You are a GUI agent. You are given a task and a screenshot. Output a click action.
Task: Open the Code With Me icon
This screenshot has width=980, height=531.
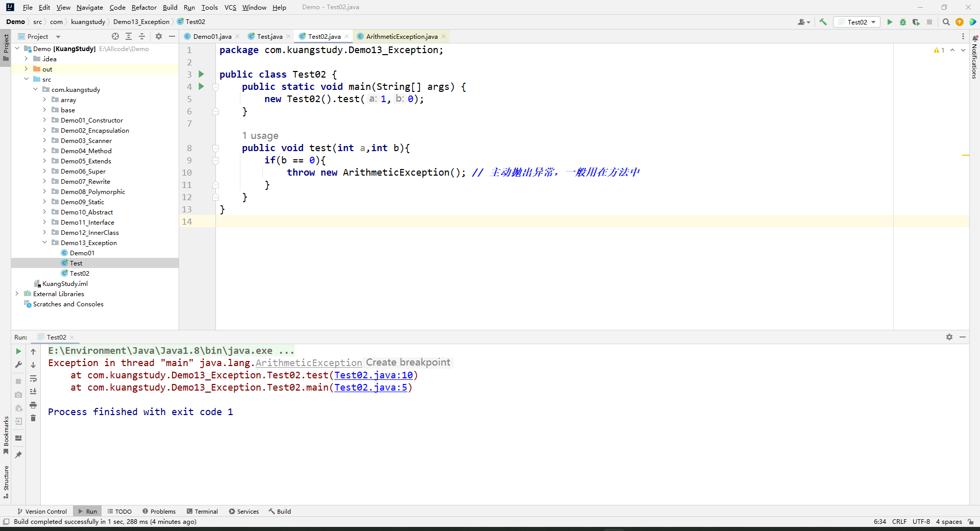(804, 22)
